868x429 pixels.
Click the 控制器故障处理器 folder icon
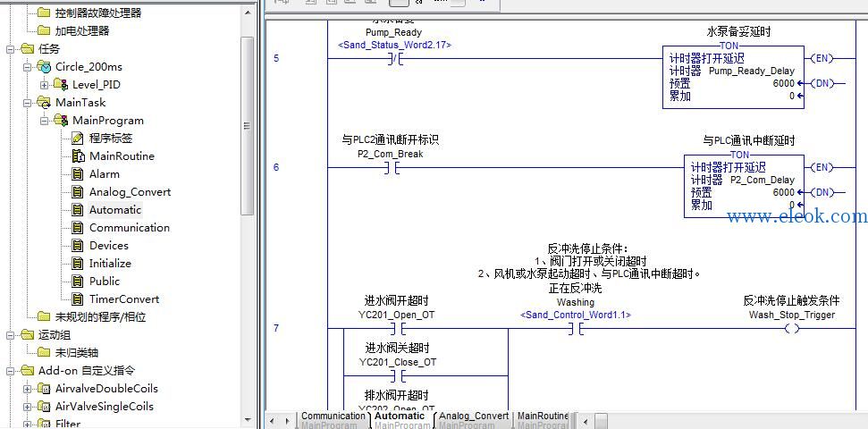(x=44, y=13)
